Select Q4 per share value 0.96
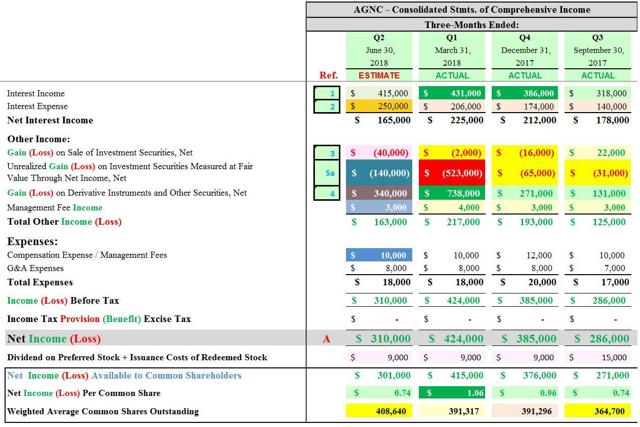The width and height of the screenshot is (640, 427). [524, 393]
